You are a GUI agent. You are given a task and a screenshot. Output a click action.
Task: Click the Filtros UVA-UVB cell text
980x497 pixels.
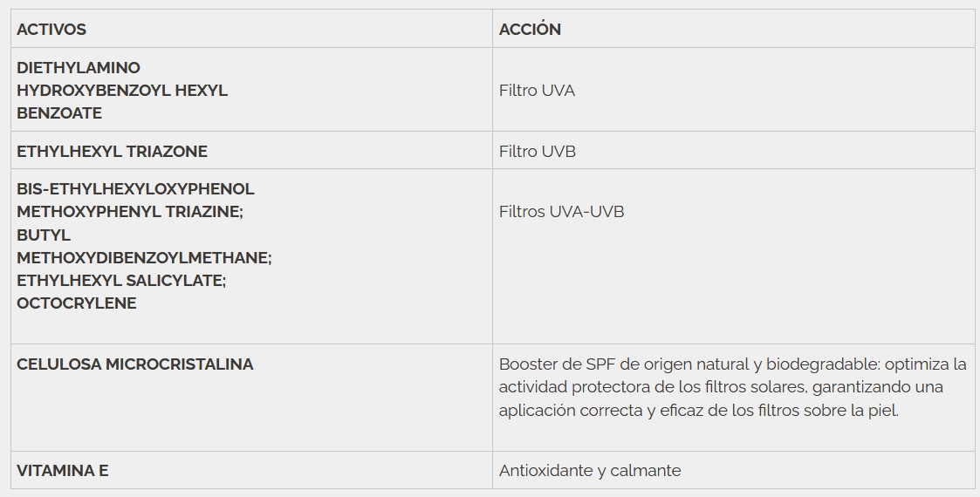tap(561, 211)
